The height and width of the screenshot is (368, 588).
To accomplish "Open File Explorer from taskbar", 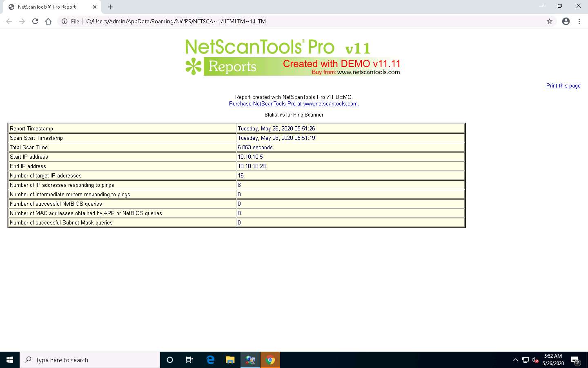I will click(230, 360).
